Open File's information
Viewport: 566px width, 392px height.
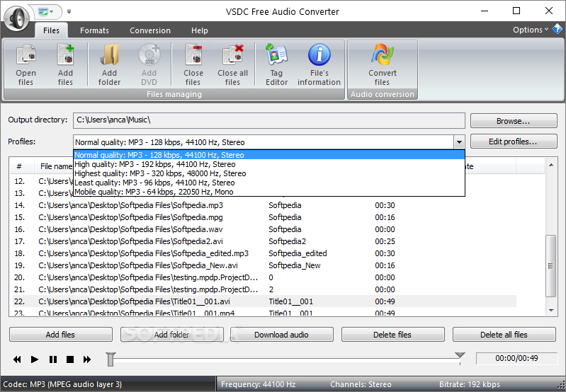pyautogui.click(x=319, y=65)
